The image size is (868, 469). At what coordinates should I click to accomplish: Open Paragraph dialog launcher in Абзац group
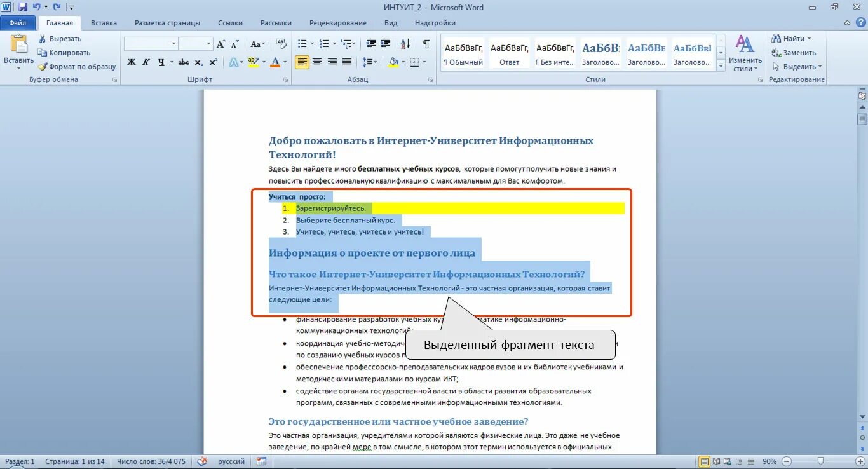pos(430,80)
